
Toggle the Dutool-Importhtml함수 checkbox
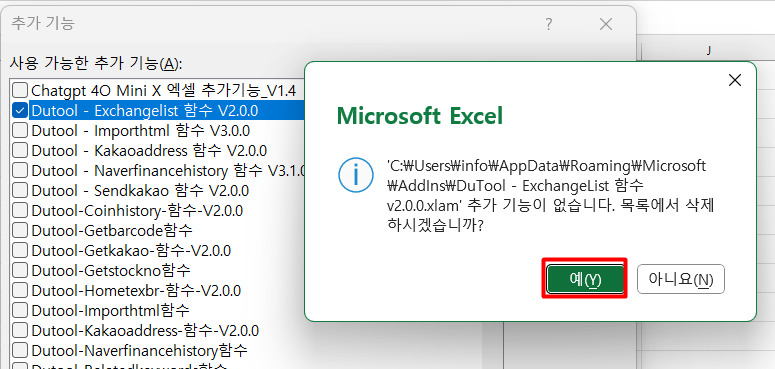20,310
